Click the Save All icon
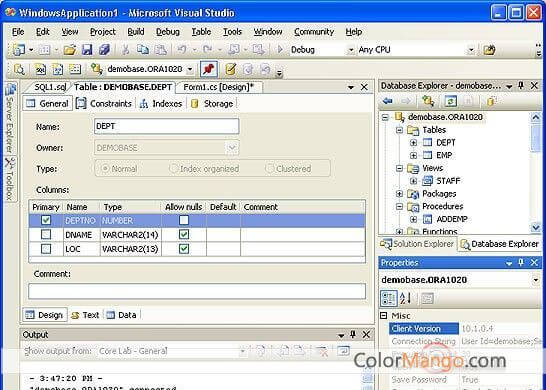The width and height of the screenshot is (546, 390). (104, 50)
